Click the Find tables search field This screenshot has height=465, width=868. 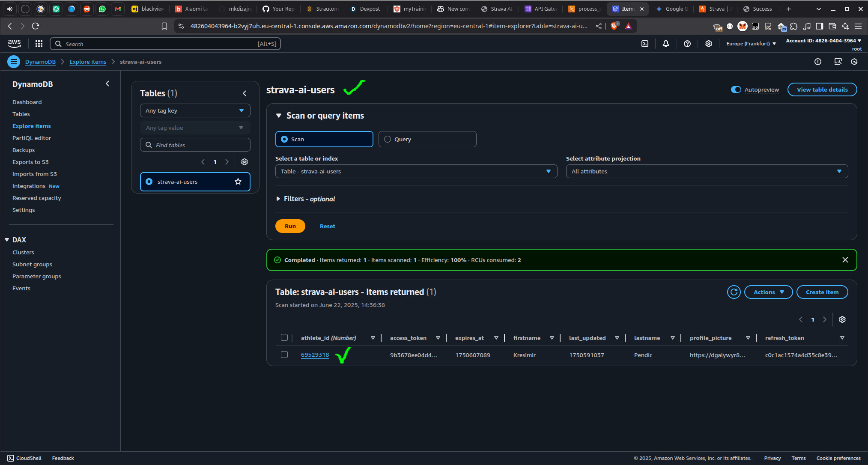(195, 145)
